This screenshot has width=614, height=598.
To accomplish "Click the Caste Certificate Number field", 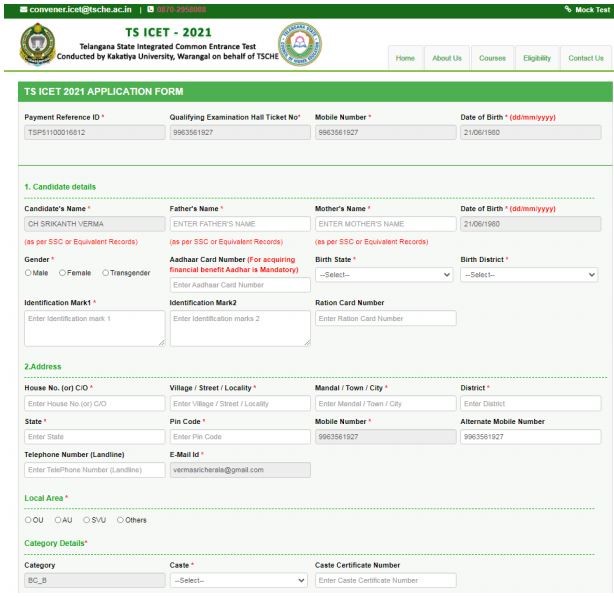I will pos(386,580).
